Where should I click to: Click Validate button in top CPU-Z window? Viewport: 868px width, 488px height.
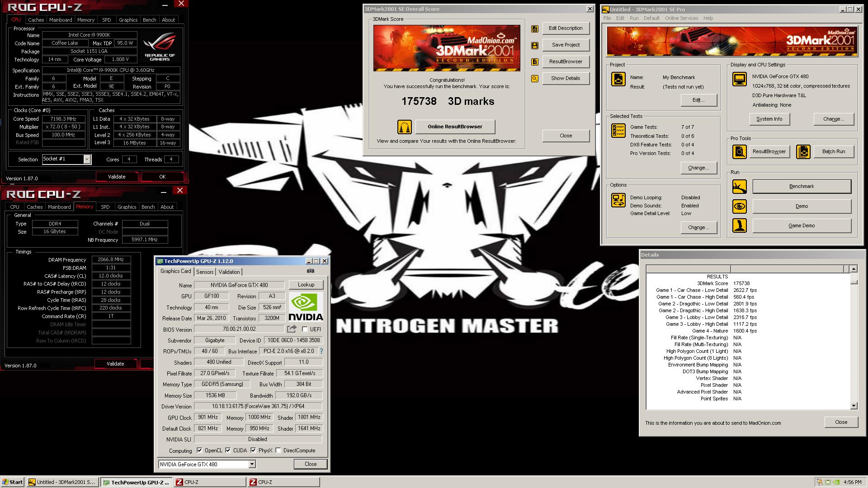click(x=117, y=177)
